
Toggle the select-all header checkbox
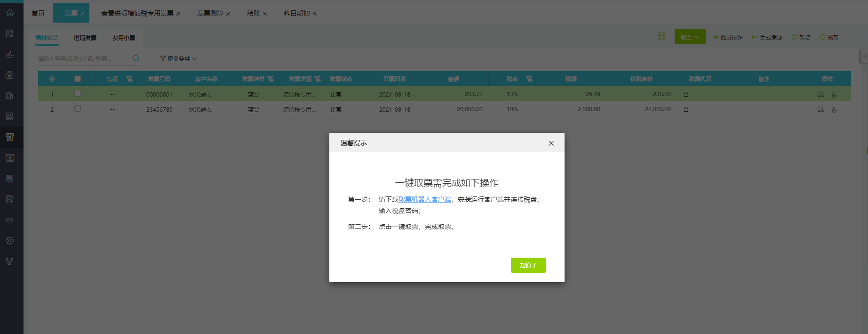click(78, 79)
